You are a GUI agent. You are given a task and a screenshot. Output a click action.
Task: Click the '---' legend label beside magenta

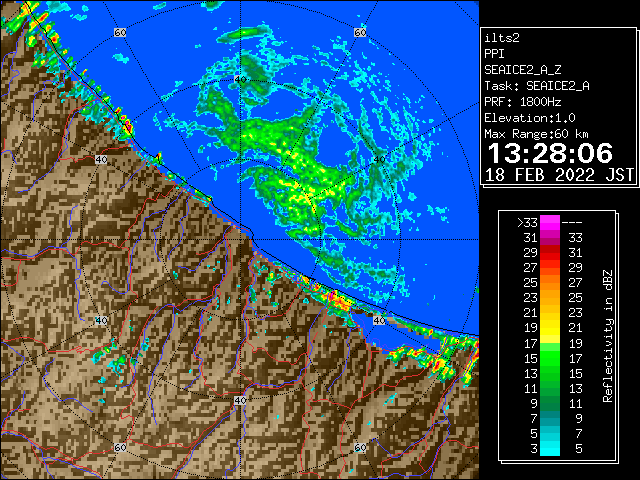572,223
